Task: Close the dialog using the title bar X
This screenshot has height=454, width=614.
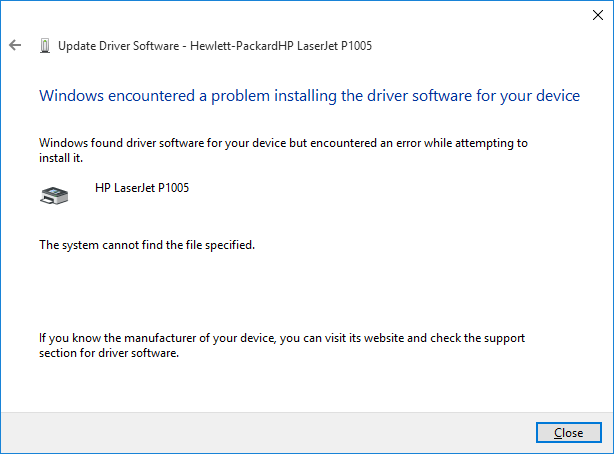Action: tap(590, 15)
